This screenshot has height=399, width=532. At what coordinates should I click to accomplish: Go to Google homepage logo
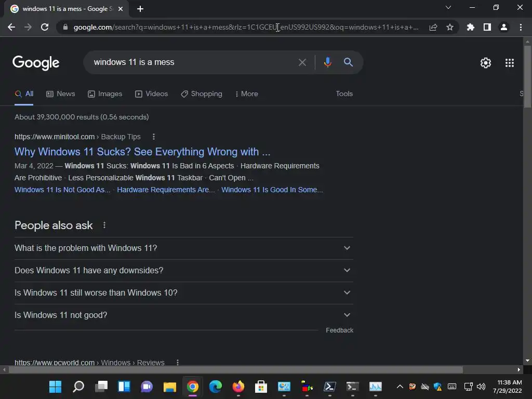point(36,63)
